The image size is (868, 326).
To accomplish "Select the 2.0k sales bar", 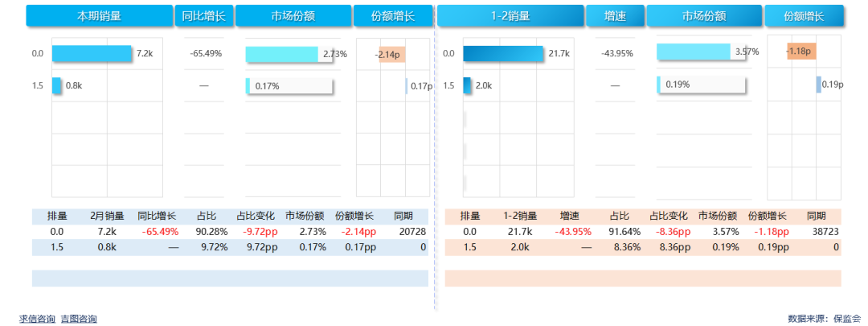I will click(x=468, y=85).
